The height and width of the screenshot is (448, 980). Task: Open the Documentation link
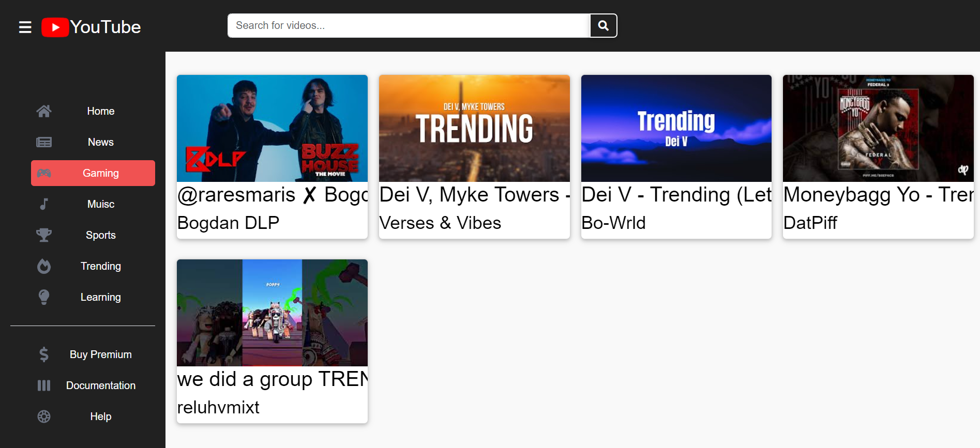coord(101,385)
